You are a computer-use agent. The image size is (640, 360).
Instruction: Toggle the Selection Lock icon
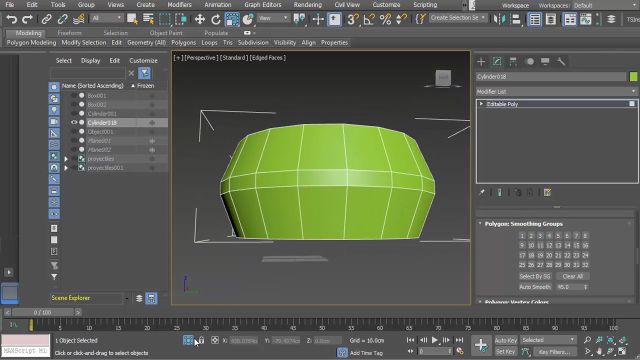pos(201,340)
